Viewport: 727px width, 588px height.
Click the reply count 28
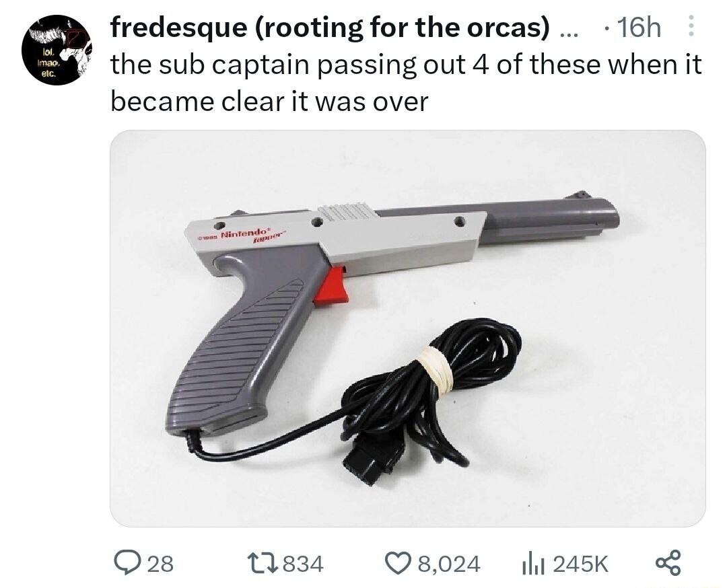pos(160,564)
